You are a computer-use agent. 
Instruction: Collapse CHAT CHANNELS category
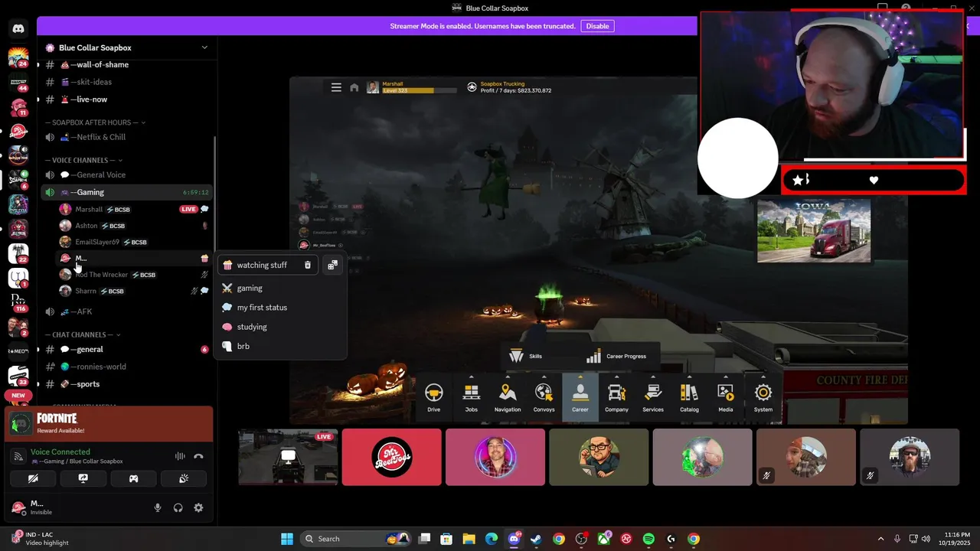(x=83, y=335)
